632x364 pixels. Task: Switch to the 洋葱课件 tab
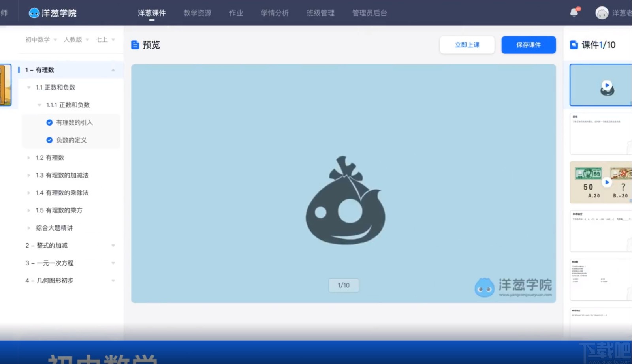click(x=152, y=13)
